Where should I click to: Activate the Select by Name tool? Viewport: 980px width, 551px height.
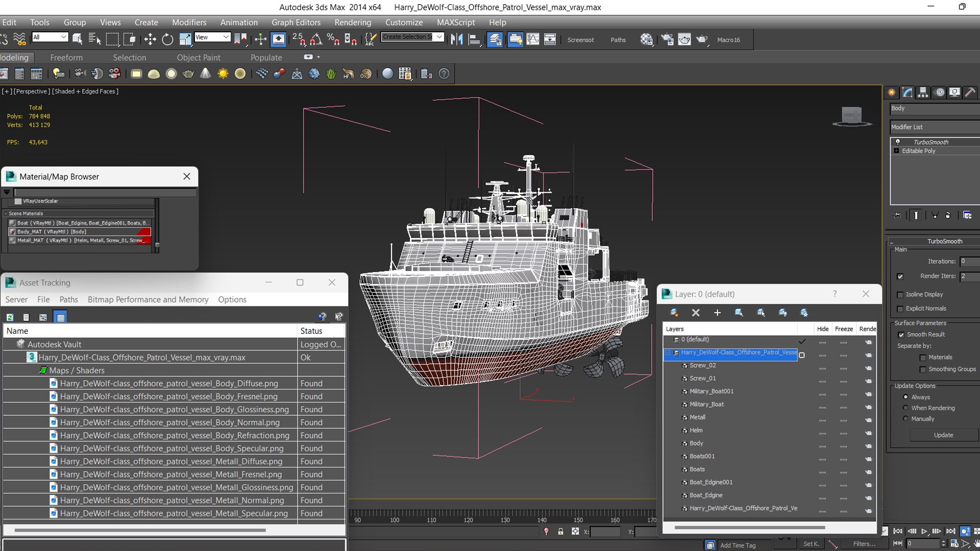click(x=94, y=39)
